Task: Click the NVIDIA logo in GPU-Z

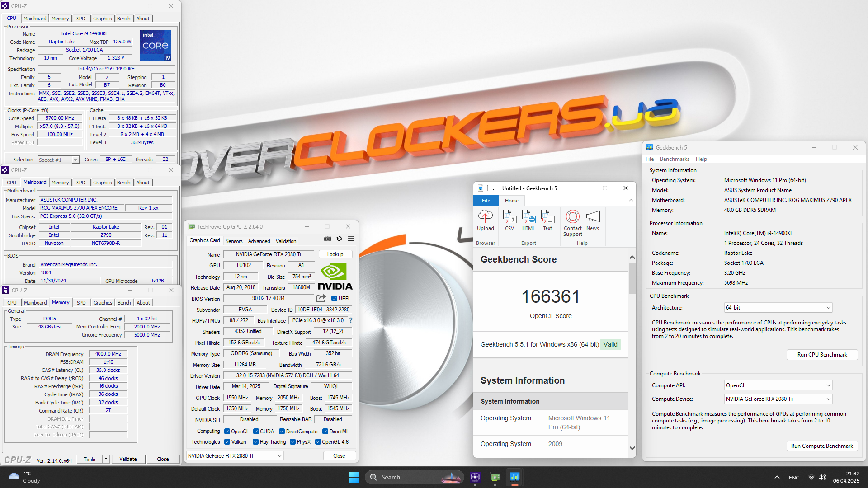Action: pos(335,277)
